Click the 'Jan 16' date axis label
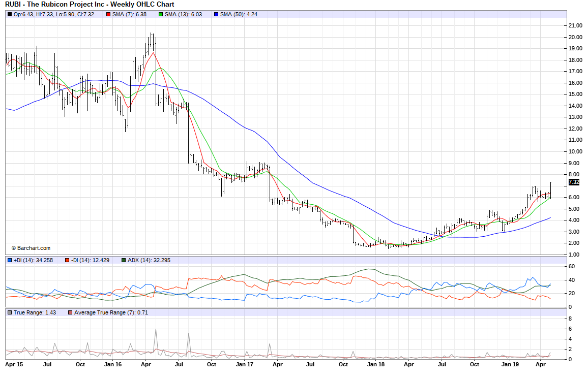Image resolution: width=588 pixels, height=380 pixels. point(113,364)
